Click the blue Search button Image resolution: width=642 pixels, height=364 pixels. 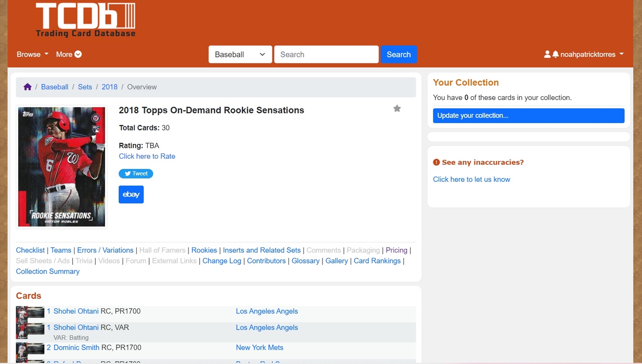pos(398,55)
